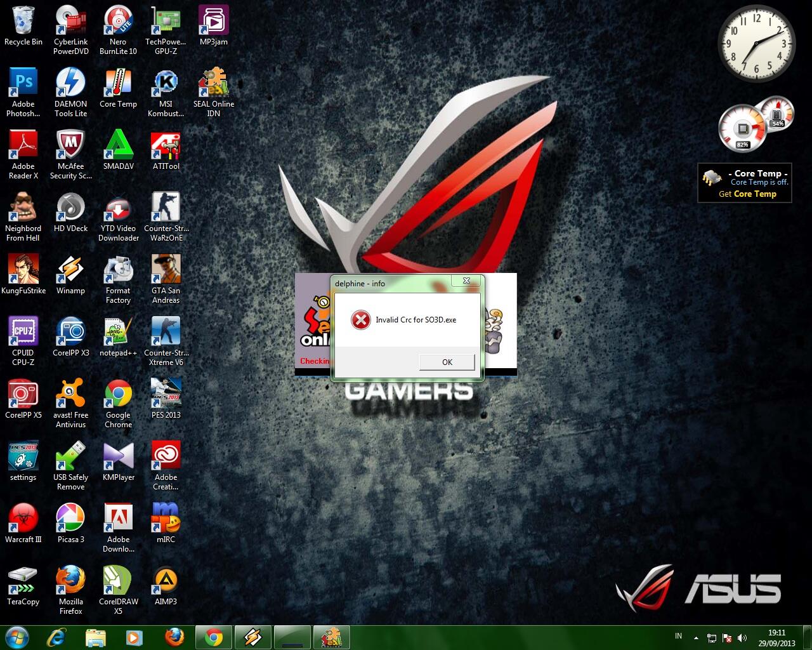Image resolution: width=812 pixels, height=650 pixels.
Task: Switch to SEAL Online taskbar button
Action: click(x=331, y=637)
